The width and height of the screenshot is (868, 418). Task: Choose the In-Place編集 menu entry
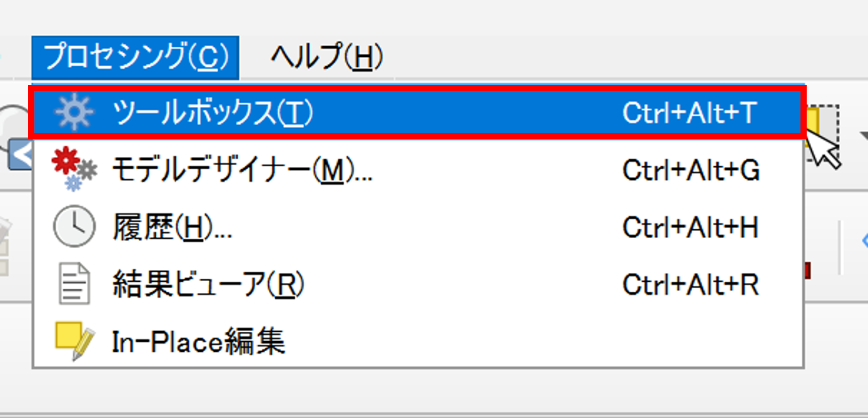click(x=198, y=342)
